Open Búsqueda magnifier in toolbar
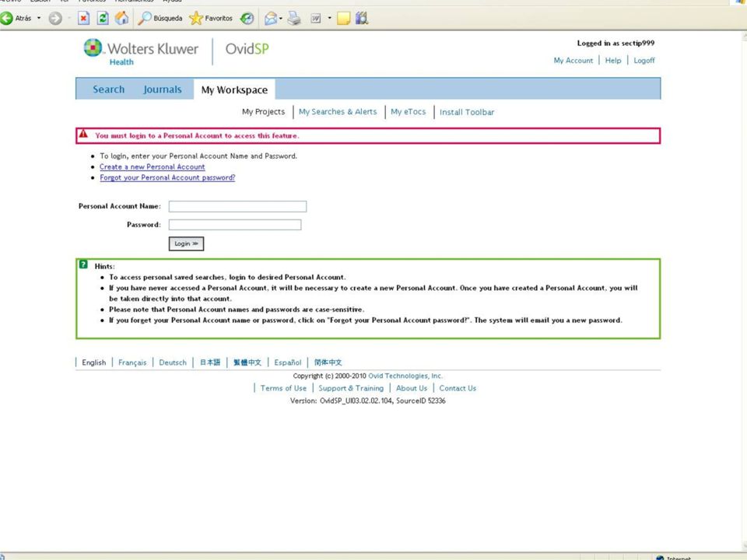The image size is (747, 560). click(160, 19)
